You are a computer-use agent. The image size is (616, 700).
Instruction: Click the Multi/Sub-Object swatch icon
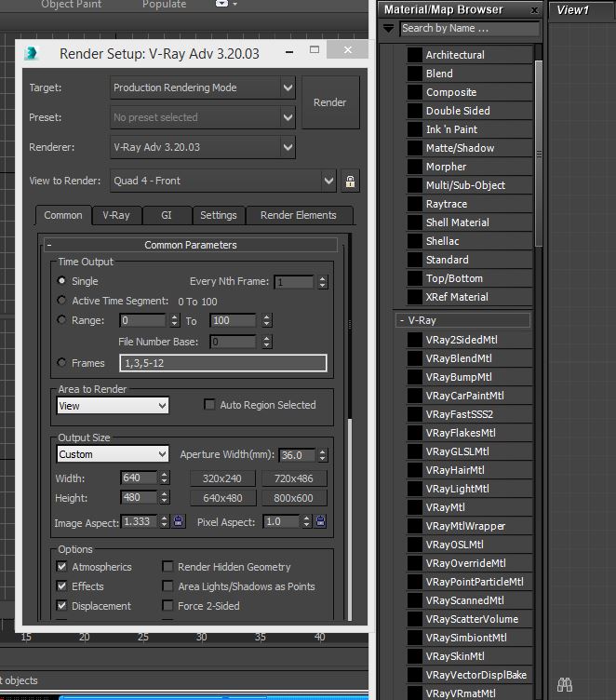415,185
